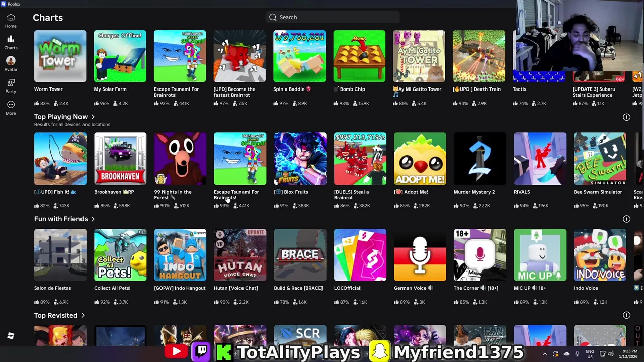Open Bomb Chip game thumbnail
This screenshot has height=362, width=644.
[359, 56]
